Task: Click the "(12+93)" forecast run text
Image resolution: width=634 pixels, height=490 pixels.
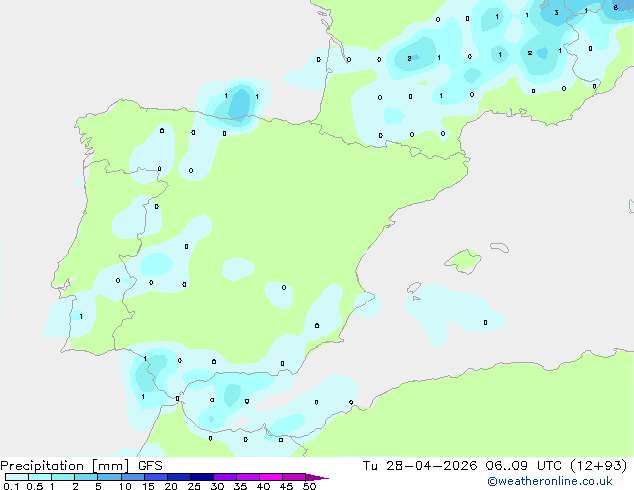Action: coord(599,466)
